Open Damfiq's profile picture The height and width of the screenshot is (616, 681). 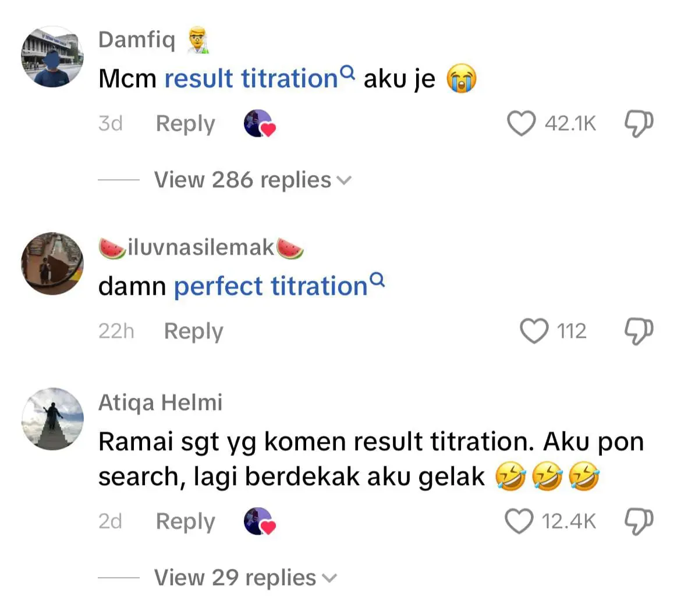click(52, 57)
